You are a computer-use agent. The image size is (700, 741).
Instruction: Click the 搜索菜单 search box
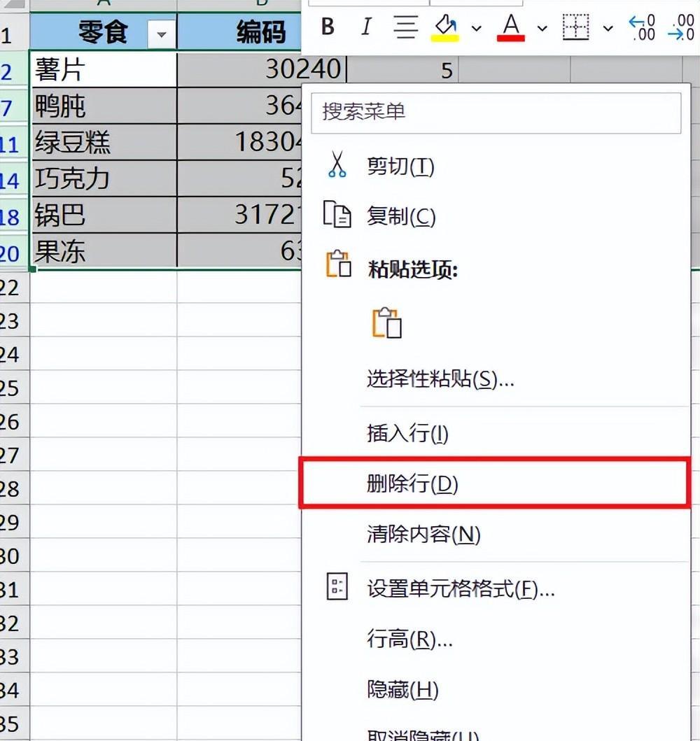(496, 113)
